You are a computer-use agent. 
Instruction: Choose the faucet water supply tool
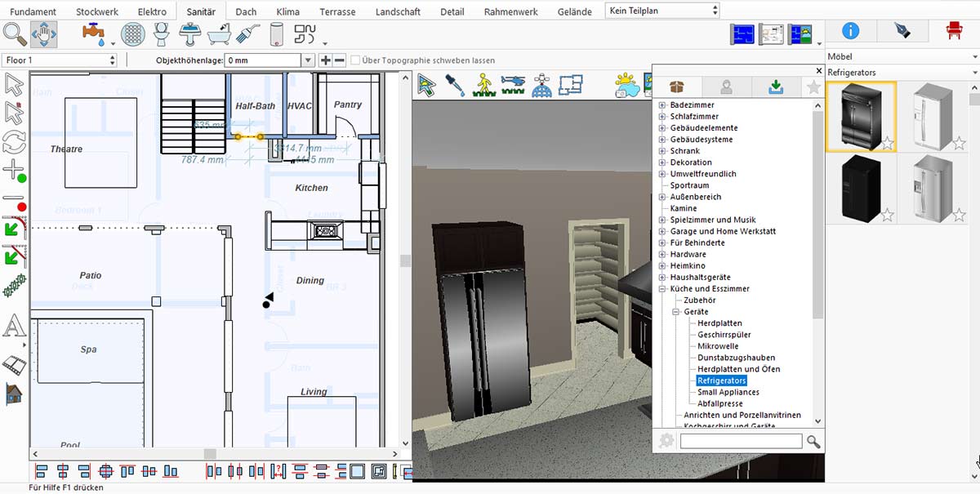(94, 34)
